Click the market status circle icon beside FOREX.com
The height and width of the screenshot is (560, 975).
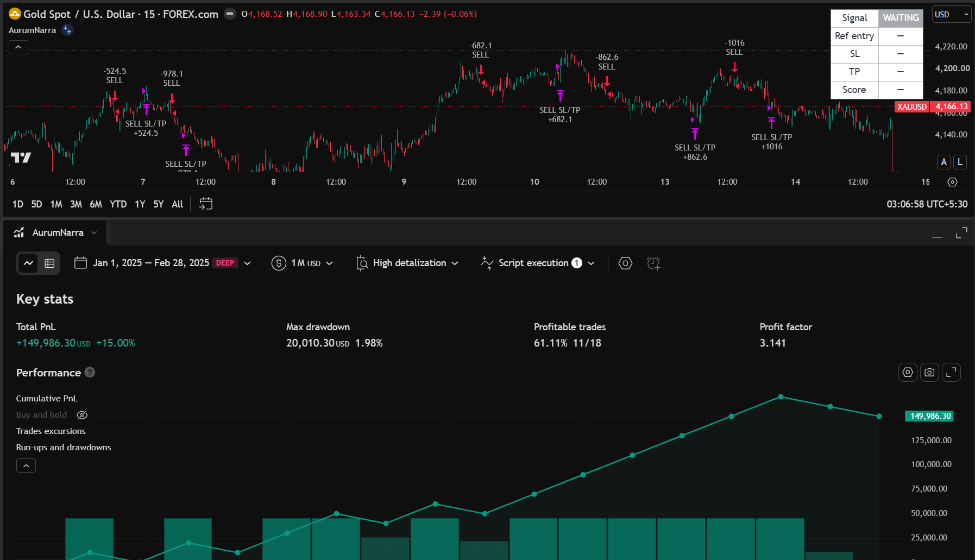click(x=230, y=14)
